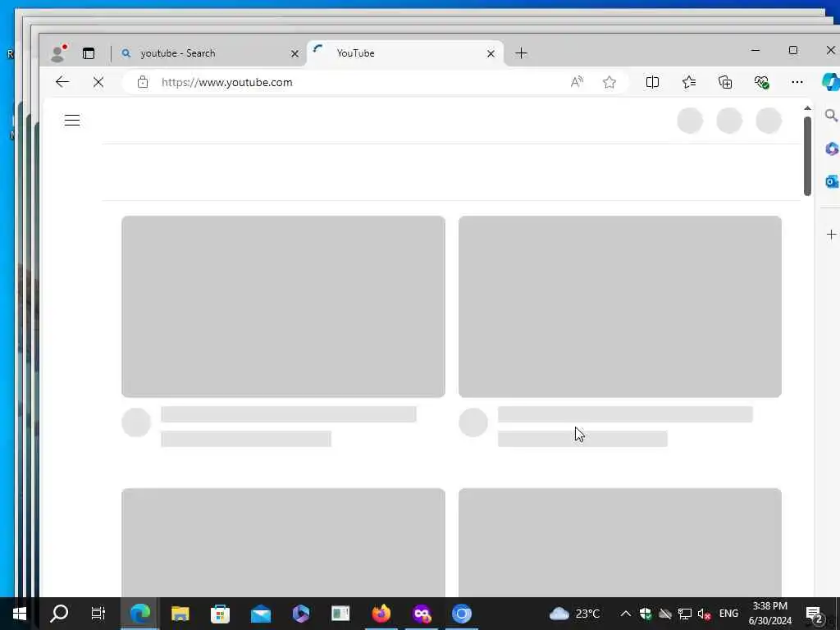Viewport: 840px width, 630px height.
Task: Open Outlook in the sidebar
Action: coord(832,181)
